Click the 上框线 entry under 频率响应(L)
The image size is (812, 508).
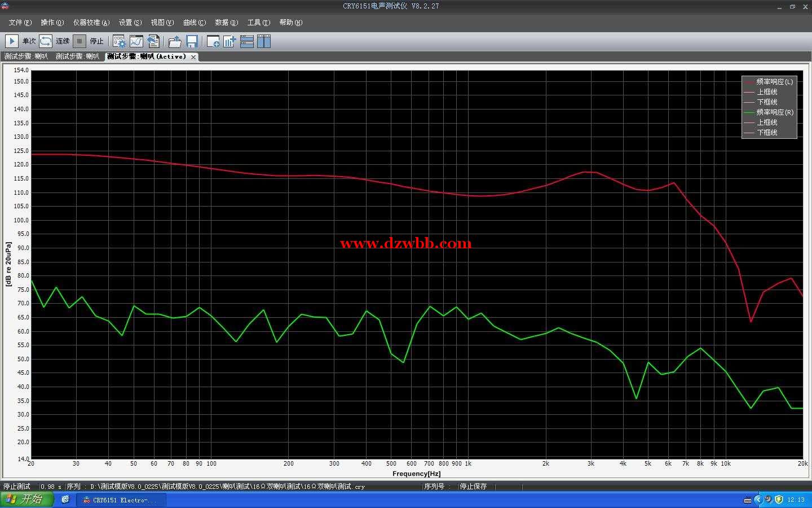pos(761,92)
